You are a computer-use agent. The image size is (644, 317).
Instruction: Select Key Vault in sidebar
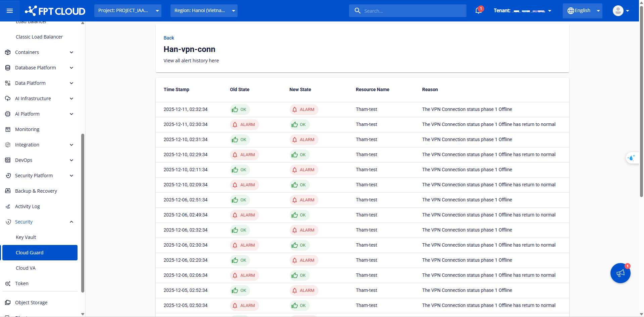coord(26,237)
